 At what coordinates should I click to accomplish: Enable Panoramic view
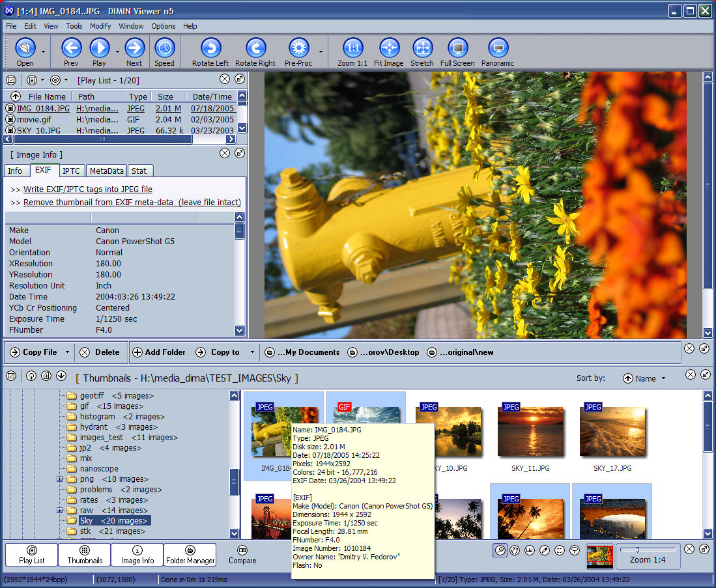pos(498,48)
